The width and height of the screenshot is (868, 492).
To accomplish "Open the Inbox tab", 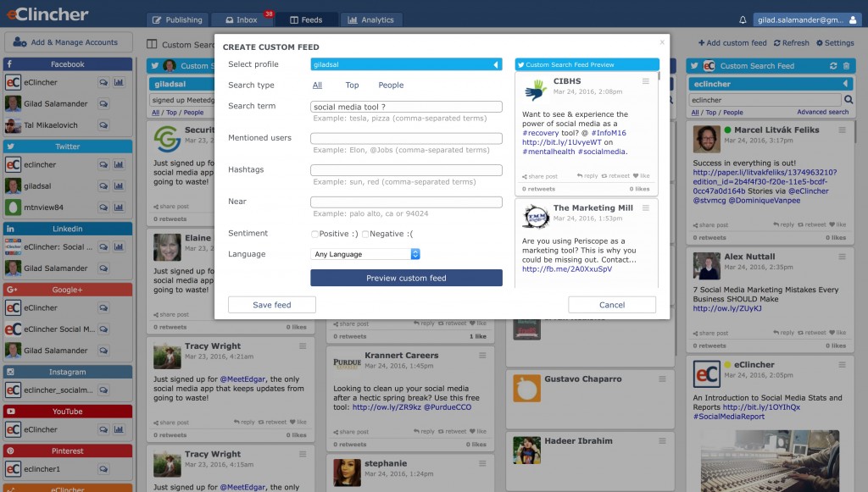I will [242, 20].
